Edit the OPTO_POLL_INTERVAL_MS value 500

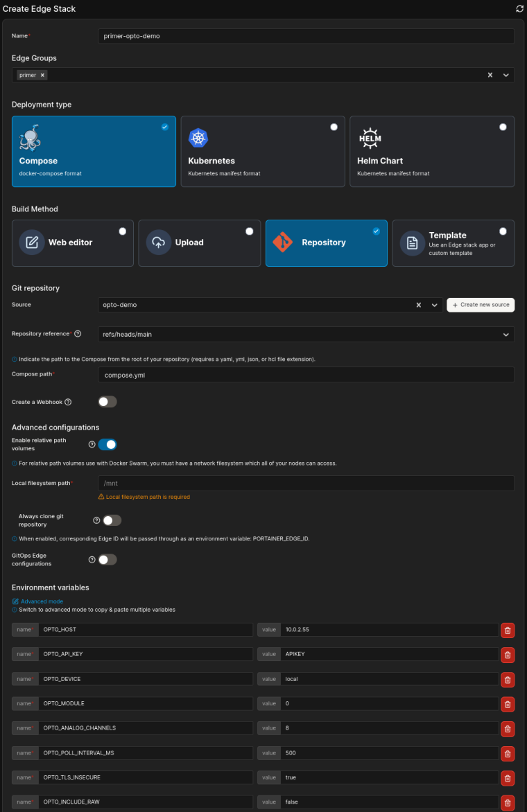click(x=389, y=753)
